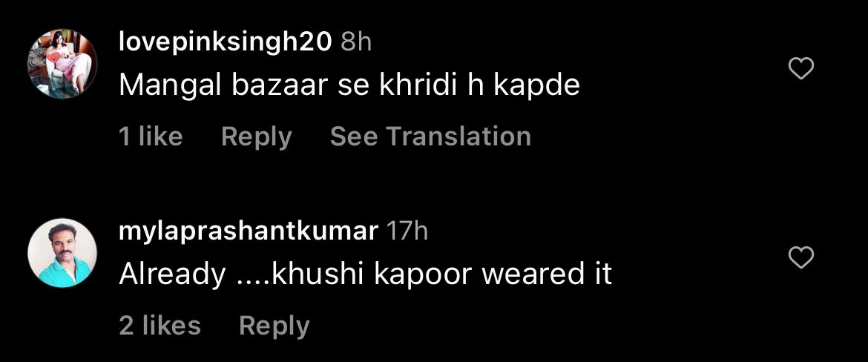Open lovepinksingh20's profile picture
This screenshot has width=868, height=362.
pos(62,65)
